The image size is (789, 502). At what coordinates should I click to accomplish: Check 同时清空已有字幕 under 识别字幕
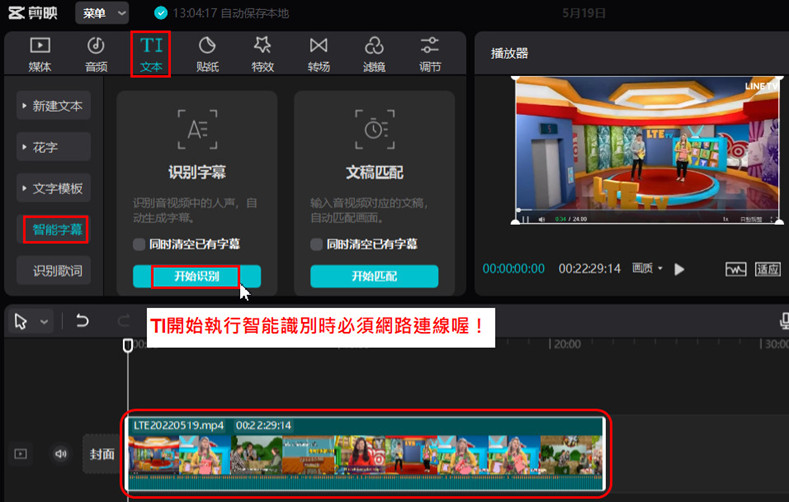[140, 244]
